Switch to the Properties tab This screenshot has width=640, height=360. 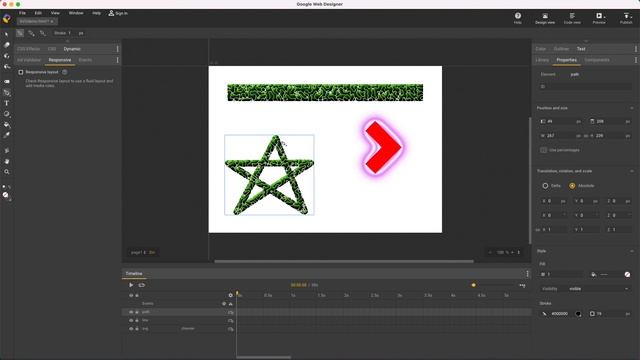[x=566, y=60]
